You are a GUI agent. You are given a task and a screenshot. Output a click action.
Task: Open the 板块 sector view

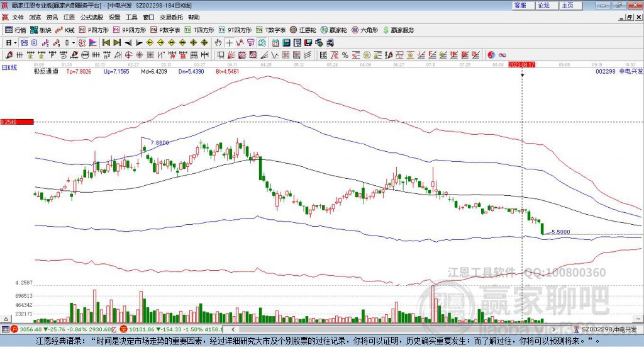pyautogui.click(x=41, y=30)
